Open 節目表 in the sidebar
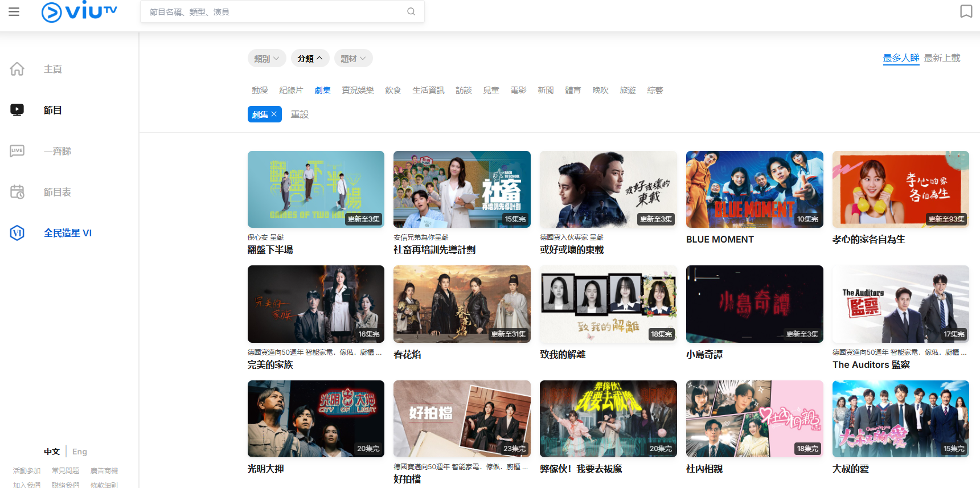This screenshot has height=488, width=980. pyautogui.click(x=58, y=192)
